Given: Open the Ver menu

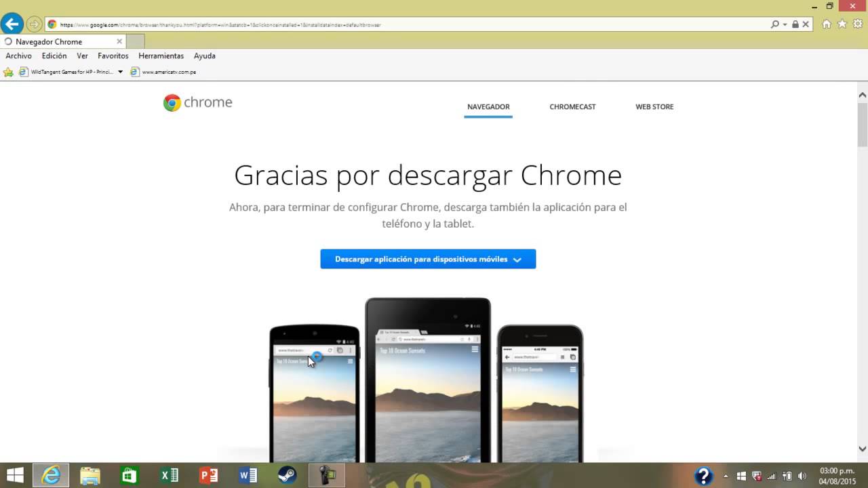Looking at the screenshot, I should pos(82,56).
